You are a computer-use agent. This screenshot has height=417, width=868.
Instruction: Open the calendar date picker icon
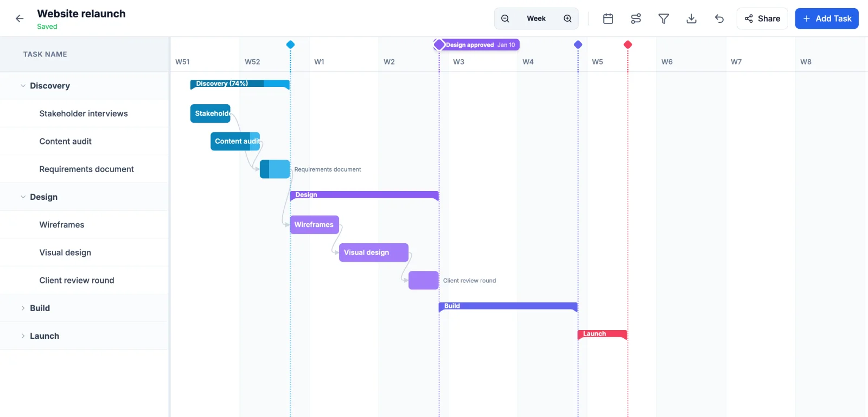coord(608,18)
